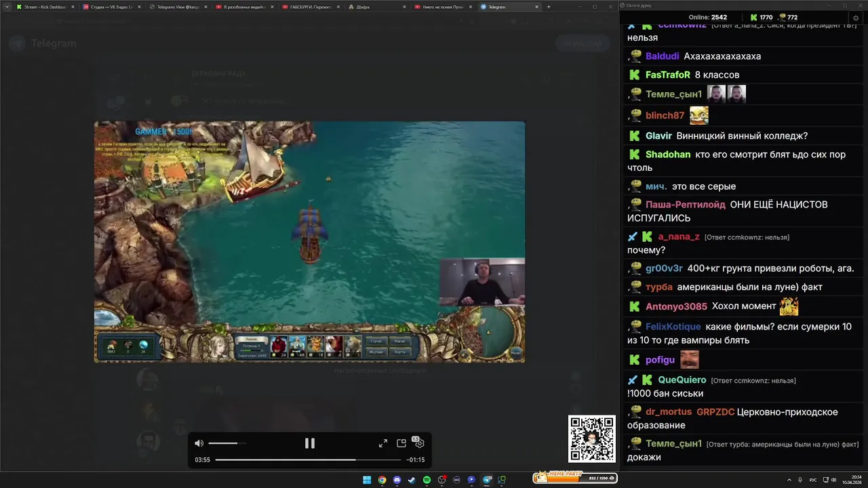868x488 pixels.
Task: Switch the РУС keyboard language indicator
Action: 813,480
